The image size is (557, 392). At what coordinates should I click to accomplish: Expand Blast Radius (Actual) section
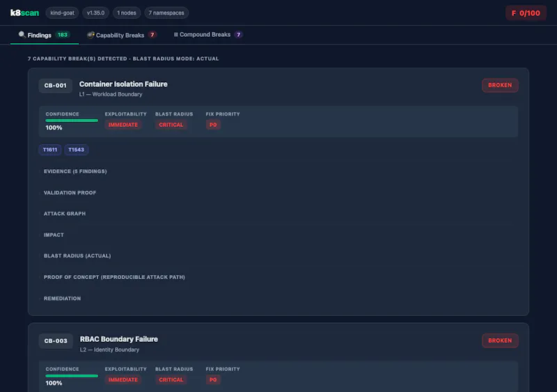tap(77, 256)
